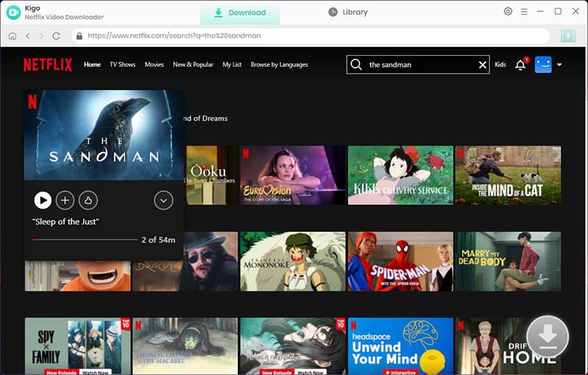Image resolution: width=588 pixels, height=375 pixels.
Task: Switch to Kids mode
Action: 501,65
